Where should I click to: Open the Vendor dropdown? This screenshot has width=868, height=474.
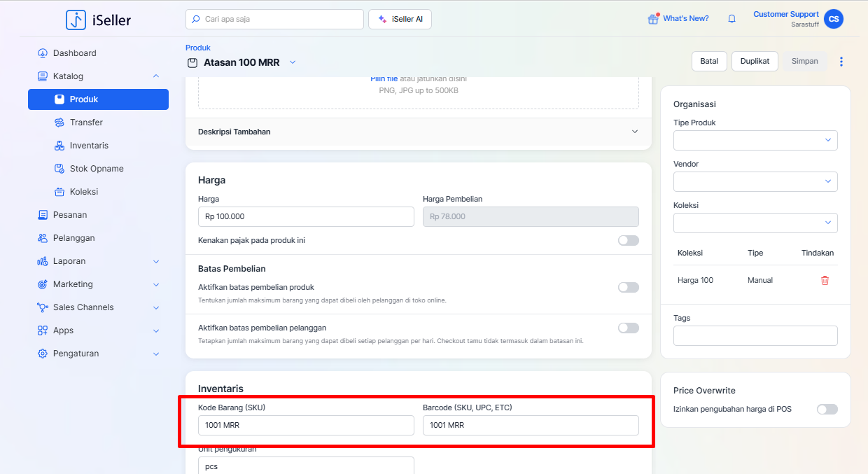[x=755, y=181]
